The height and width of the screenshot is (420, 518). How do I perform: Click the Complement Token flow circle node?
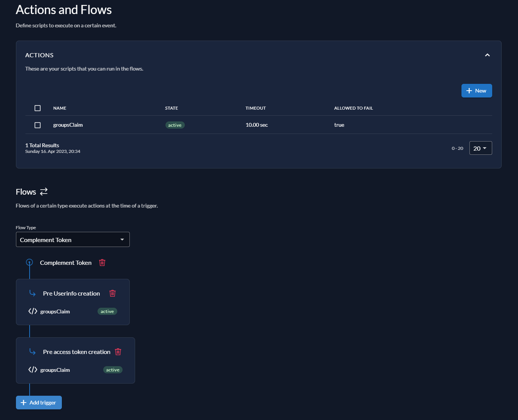29,262
